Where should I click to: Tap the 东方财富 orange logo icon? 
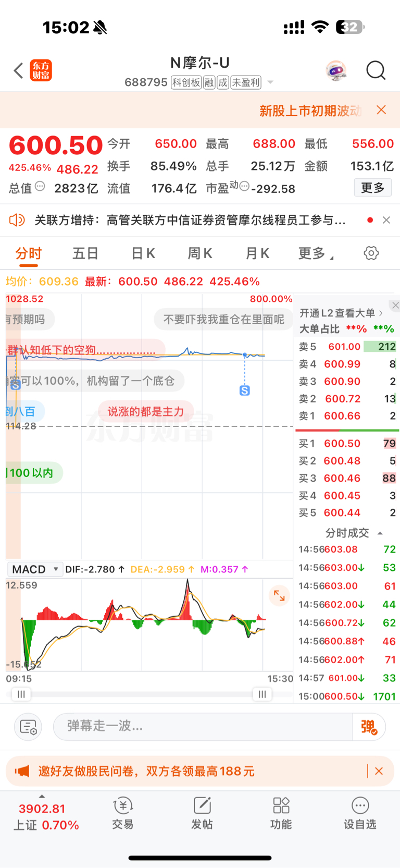point(41,70)
